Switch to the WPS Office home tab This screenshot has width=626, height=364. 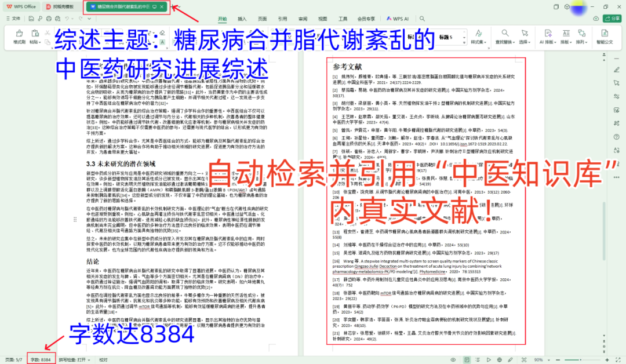coord(21,7)
